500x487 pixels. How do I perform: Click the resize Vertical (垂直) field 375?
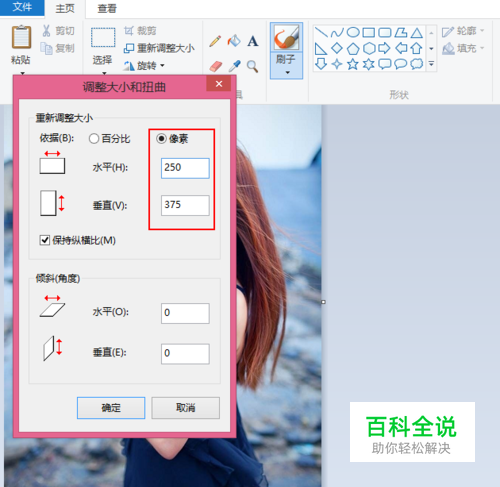click(185, 205)
